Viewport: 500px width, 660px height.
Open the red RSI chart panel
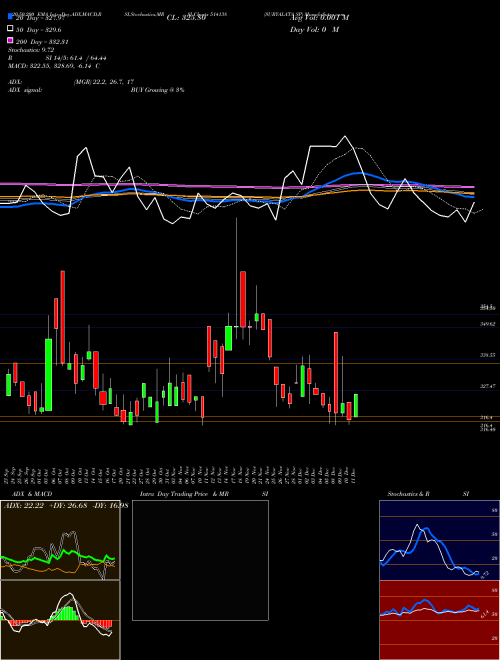pyautogui.click(x=439, y=620)
